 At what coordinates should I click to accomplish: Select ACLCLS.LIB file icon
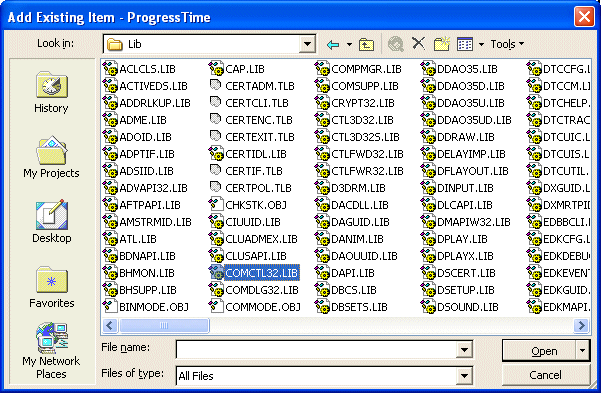110,69
